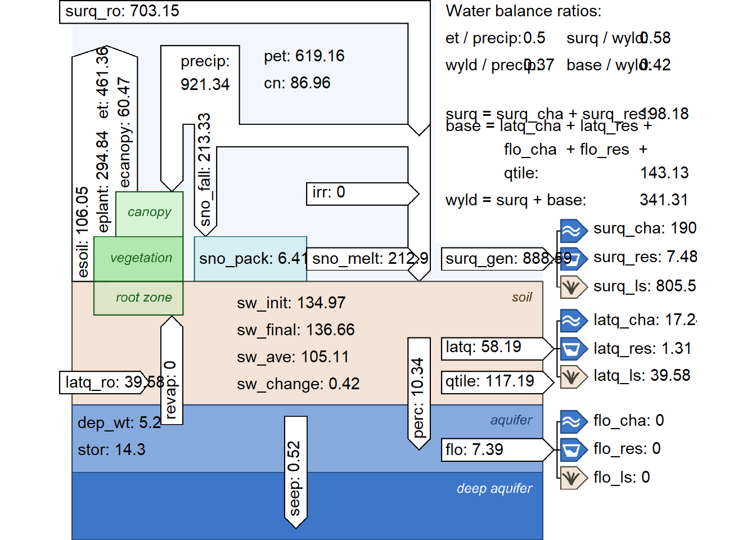
Task: Click the surq_res reservoir icon
Action: pyautogui.click(x=573, y=259)
